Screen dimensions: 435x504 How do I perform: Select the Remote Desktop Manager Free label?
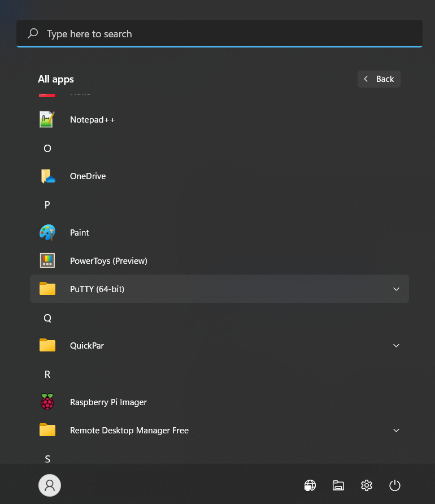click(x=129, y=431)
